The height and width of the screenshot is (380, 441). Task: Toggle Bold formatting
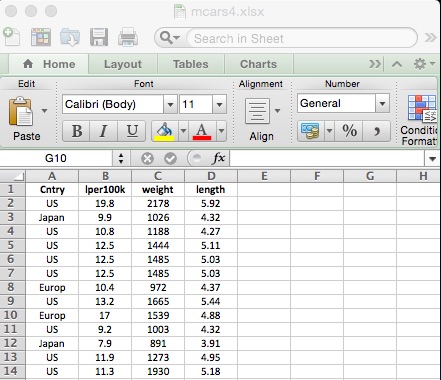tap(77, 131)
